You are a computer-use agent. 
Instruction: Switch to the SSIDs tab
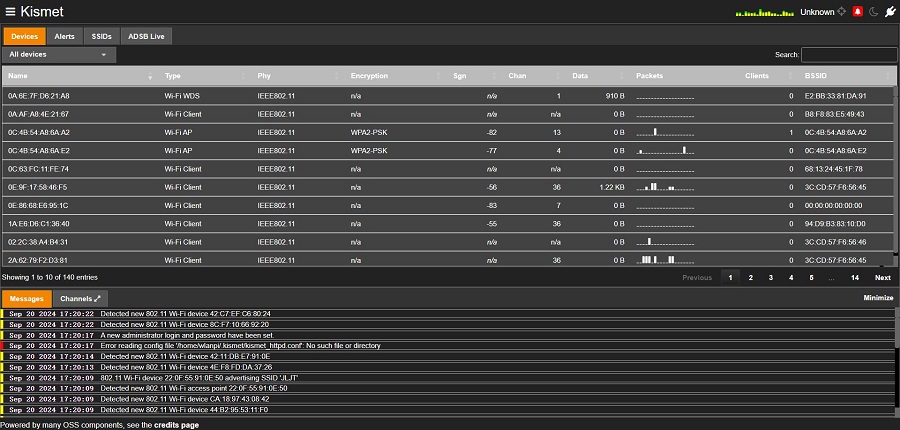102,36
